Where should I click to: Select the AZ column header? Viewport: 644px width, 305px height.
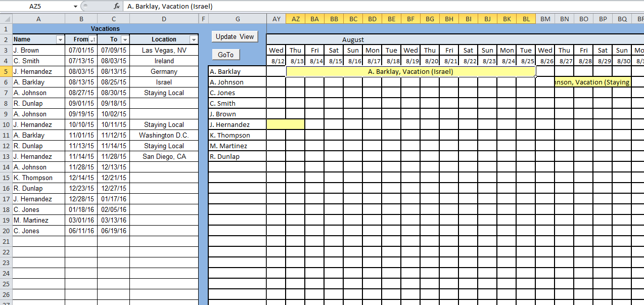(x=296, y=18)
